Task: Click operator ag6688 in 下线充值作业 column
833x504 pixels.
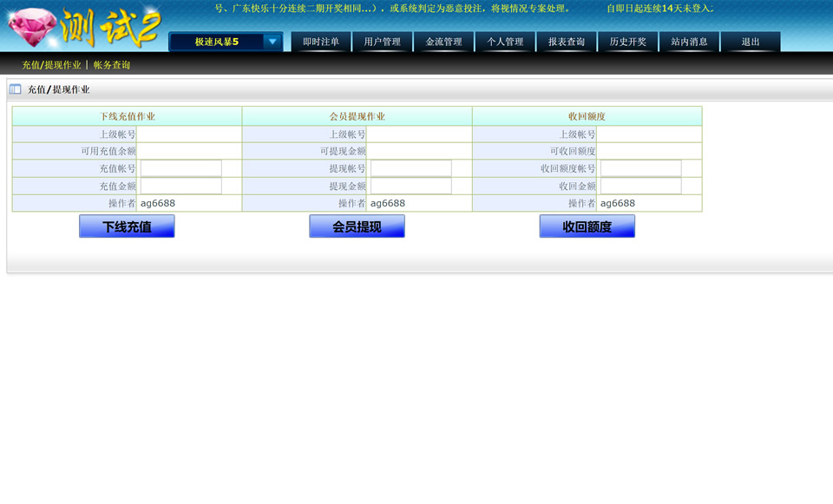Action: click(158, 203)
